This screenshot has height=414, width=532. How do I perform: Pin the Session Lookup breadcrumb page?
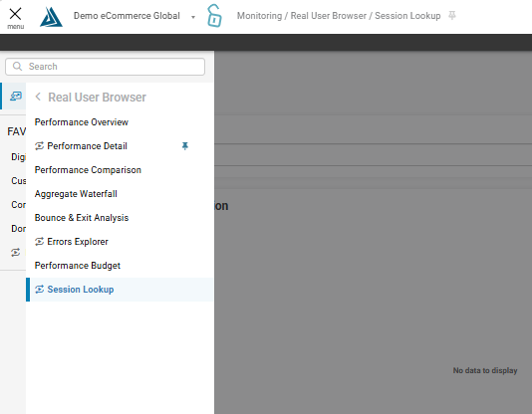pyautogui.click(x=452, y=16)
